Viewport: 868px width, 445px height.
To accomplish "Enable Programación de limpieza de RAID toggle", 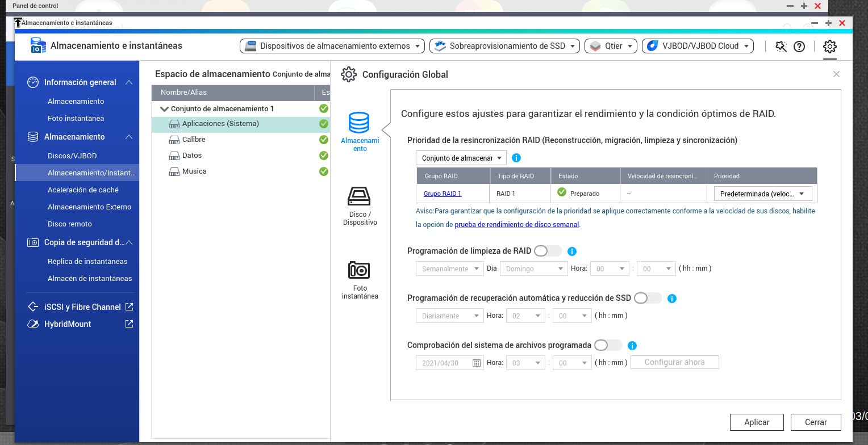I will coord(548,251).
